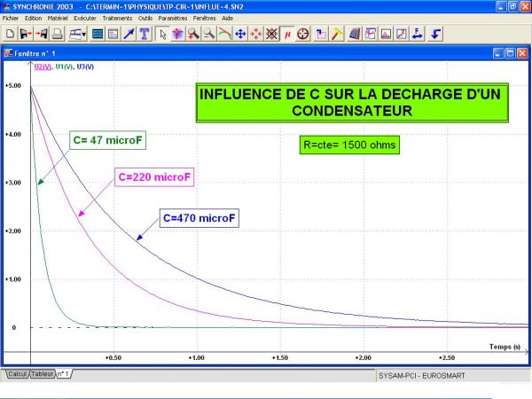532x399 pixels.
Task: Click the +1.00 time axis value
Action: click(x=197, y=358)
